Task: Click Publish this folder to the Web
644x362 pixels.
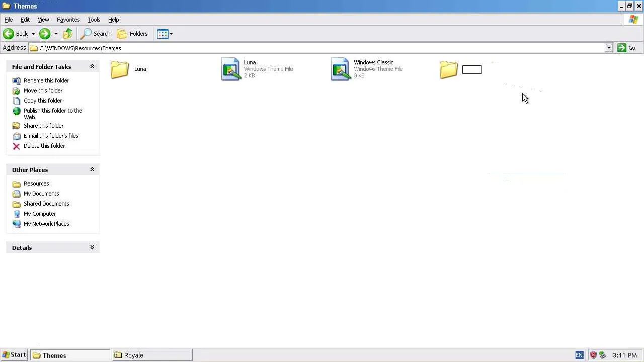Action: pyautogui.click(x=53, y=114)
